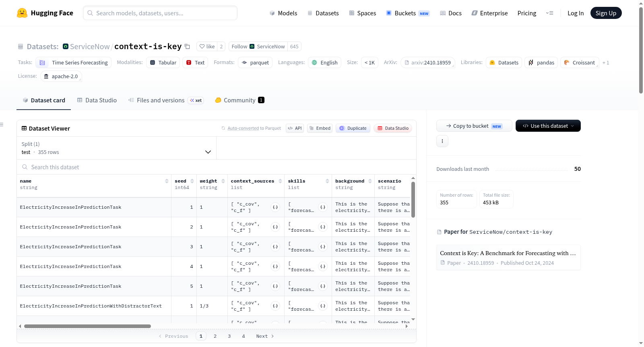
Task: Sort by the context_sources column
Action: click(x=280, y=181)
